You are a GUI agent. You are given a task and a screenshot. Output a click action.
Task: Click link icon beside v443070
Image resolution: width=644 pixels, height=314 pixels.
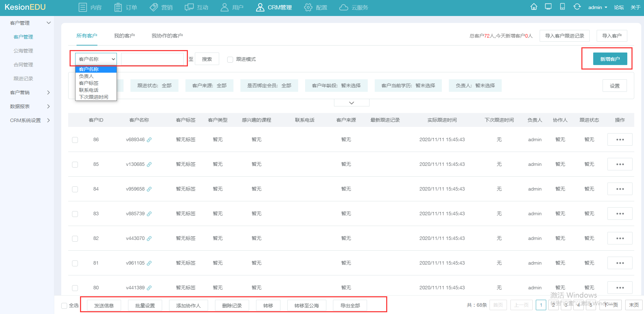coord(149,238)
